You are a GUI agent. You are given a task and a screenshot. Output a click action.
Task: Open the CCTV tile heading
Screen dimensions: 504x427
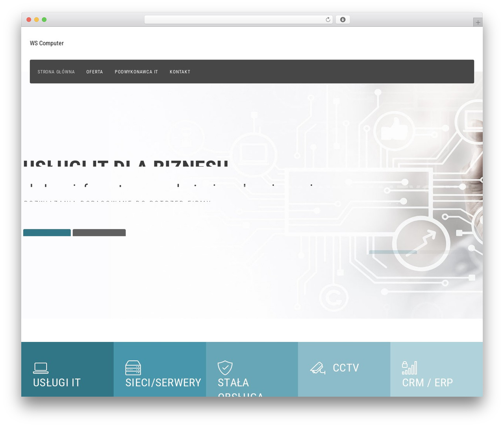coord(346,368)
